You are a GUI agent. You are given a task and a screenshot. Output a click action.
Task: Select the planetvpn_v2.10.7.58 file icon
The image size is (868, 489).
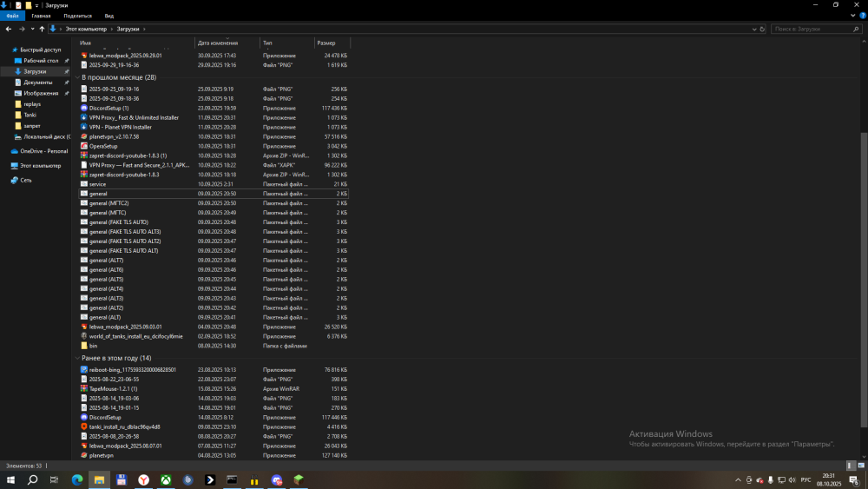pyautogui.click(x=84, y=136)
